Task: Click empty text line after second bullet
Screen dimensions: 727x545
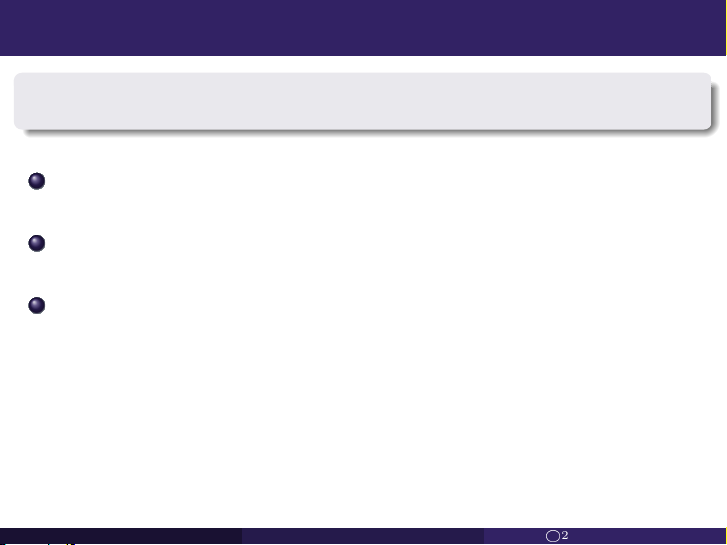Action: (x=371, y=243)
